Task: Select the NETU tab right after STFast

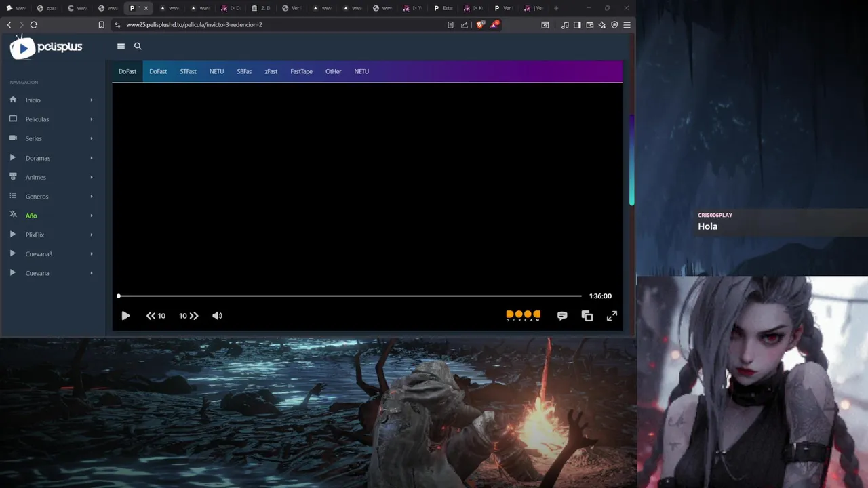Action: click(x=216, y=71)
